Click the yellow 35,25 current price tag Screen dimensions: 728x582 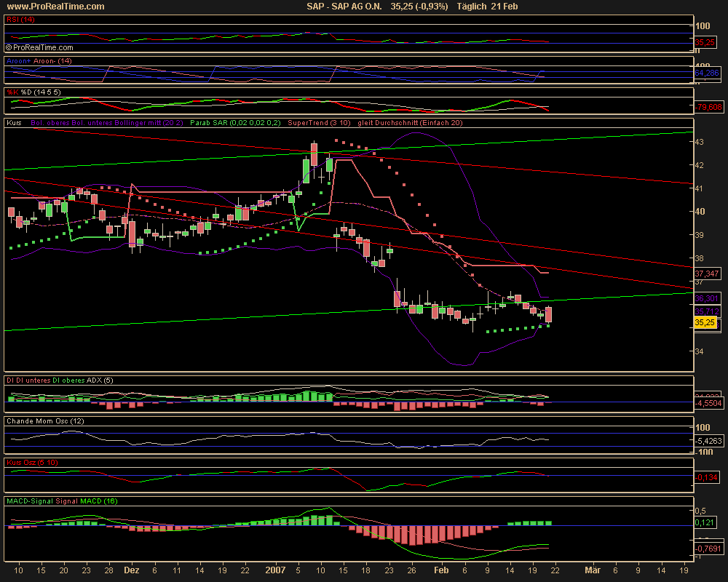[704, 322]
